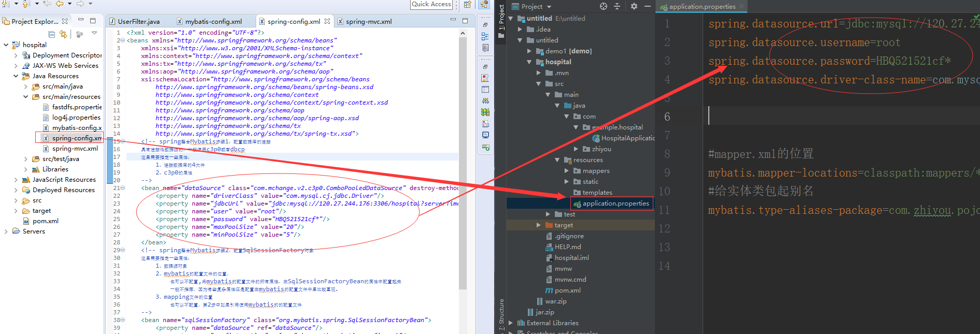This screenshot has width=980, height=334.
Task: Open the Snippets view icon
Action: [485, 124]
